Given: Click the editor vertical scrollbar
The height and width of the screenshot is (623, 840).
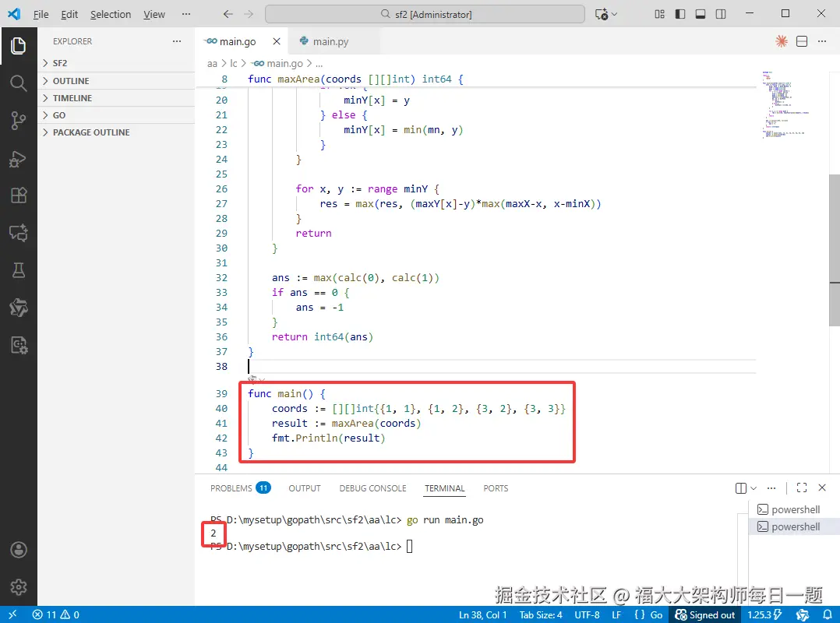Looking at the screenshot, I should pyautogui.click(x=834, y=250).
